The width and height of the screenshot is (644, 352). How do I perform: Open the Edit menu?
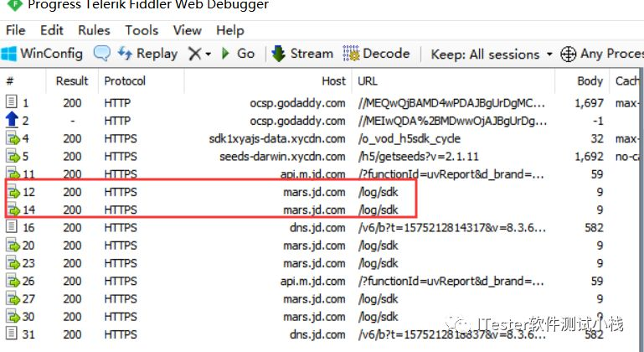pos(52,30)
